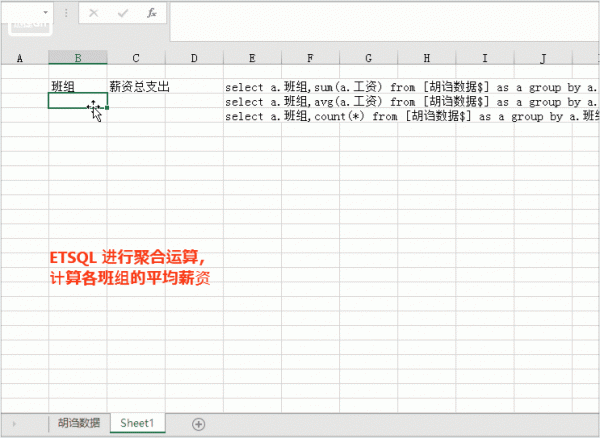Click inside the formula bar input

pos(384,21)
